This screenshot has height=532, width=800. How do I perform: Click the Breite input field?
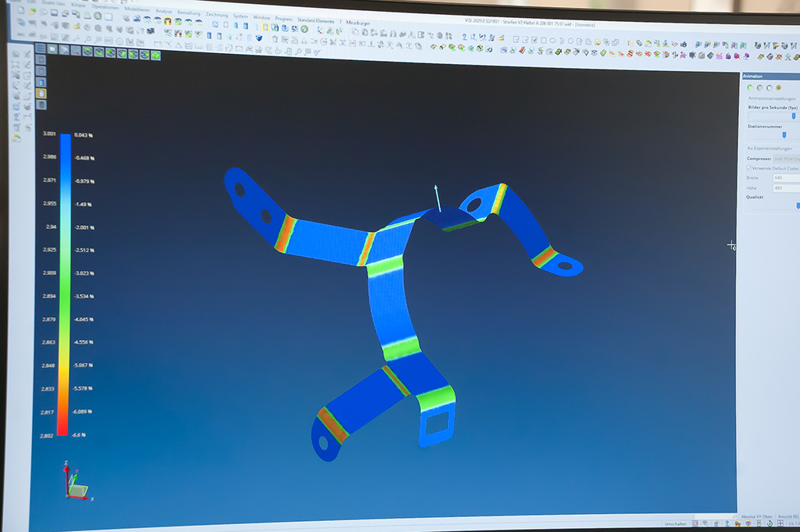(x=786, y=177)
